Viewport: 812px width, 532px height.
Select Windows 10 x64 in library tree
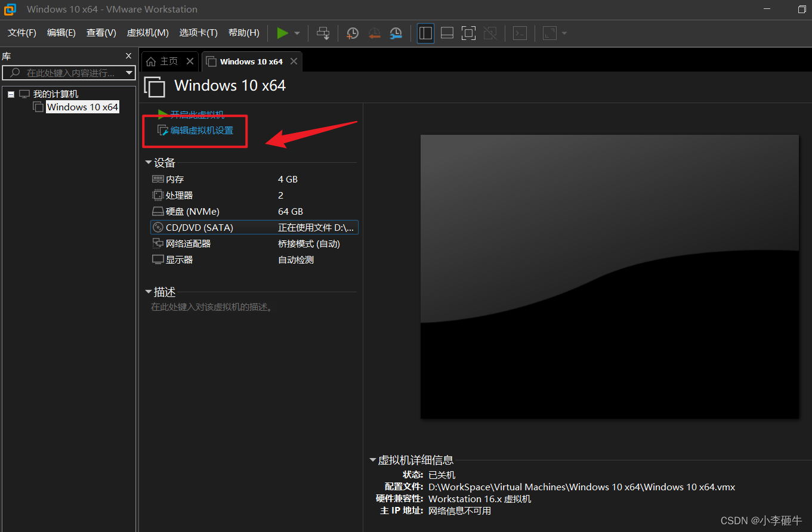(83, 107)
